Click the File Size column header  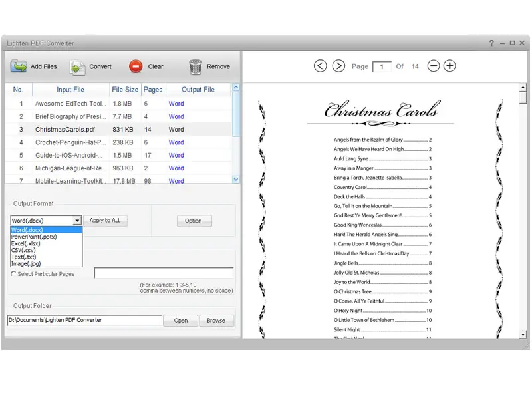point(125,90)
